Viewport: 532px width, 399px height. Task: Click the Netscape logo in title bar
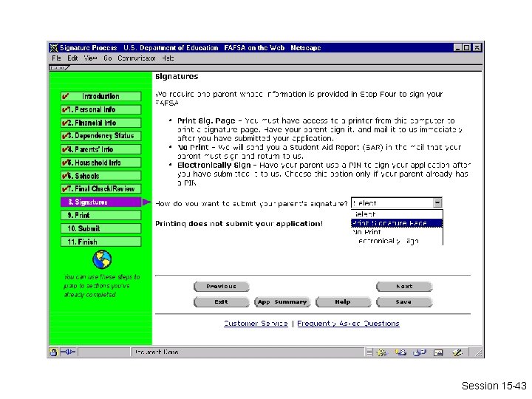[54, 48]
